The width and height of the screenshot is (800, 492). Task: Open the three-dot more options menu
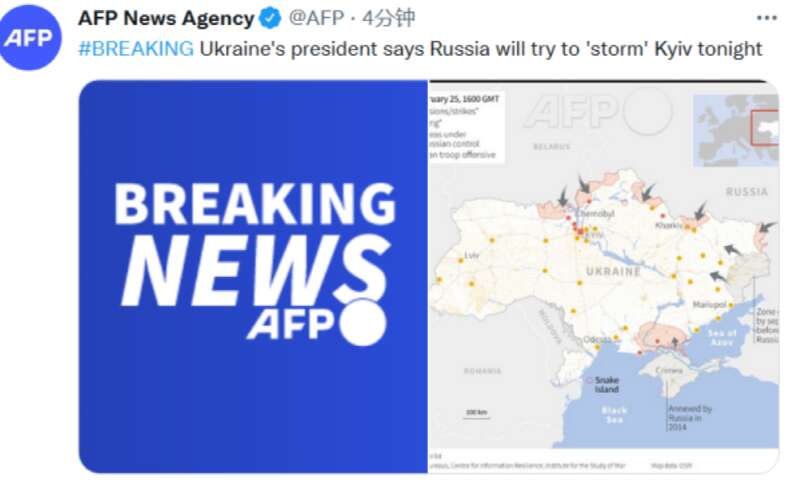pyautogui.click(x=766, y=18)
